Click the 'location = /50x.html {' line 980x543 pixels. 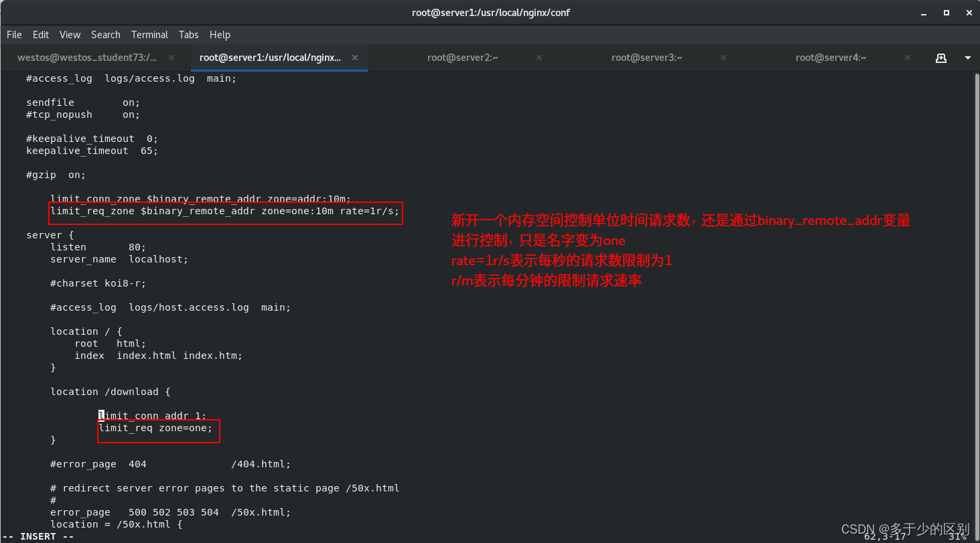tap(116, 524)
